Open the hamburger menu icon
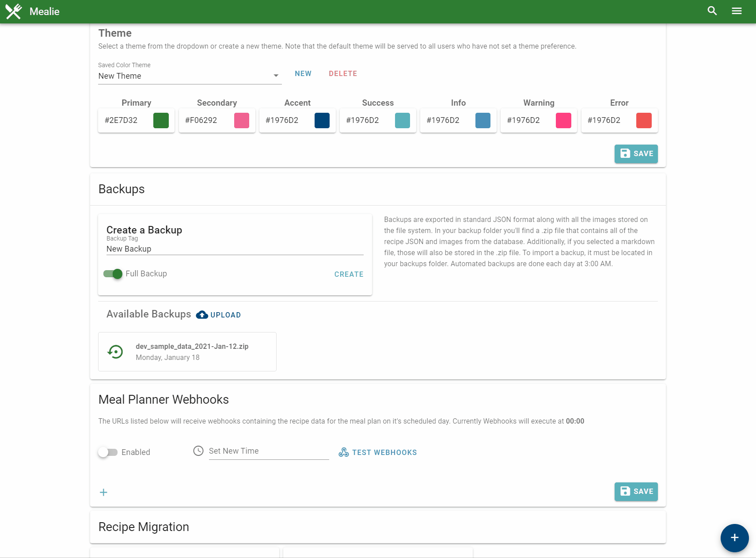756x558 pixels. click(x=737, y=11)
